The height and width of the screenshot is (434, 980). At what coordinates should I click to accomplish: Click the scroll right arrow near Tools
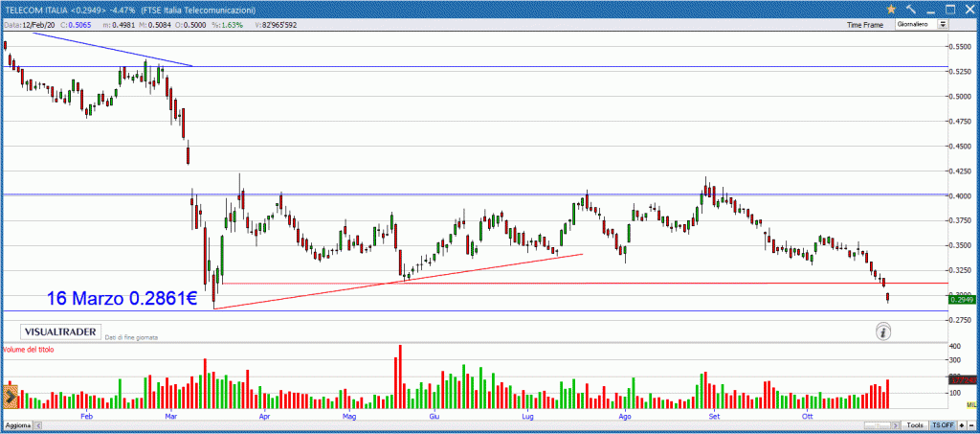pyautogui.click(x=895, y=425)
